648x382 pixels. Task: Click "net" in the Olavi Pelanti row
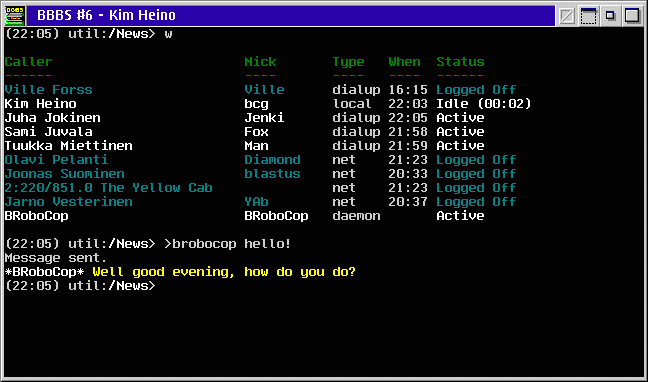tap(344, 160)
